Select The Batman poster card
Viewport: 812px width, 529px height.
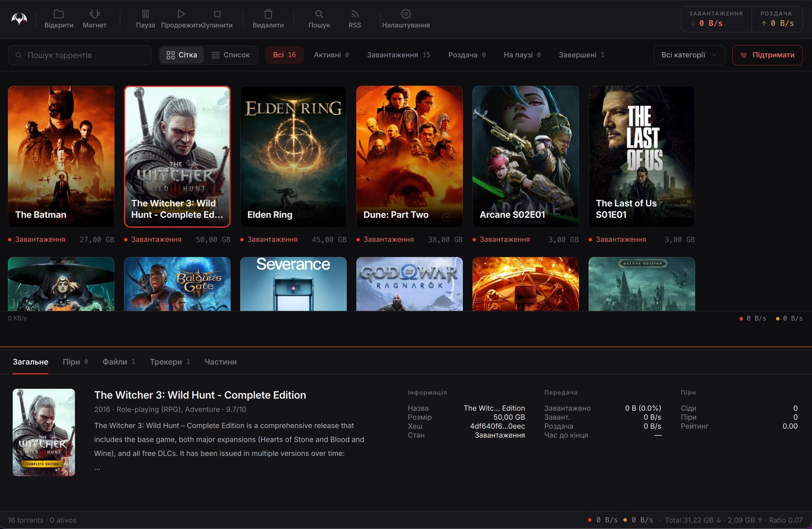coord(61,156)
